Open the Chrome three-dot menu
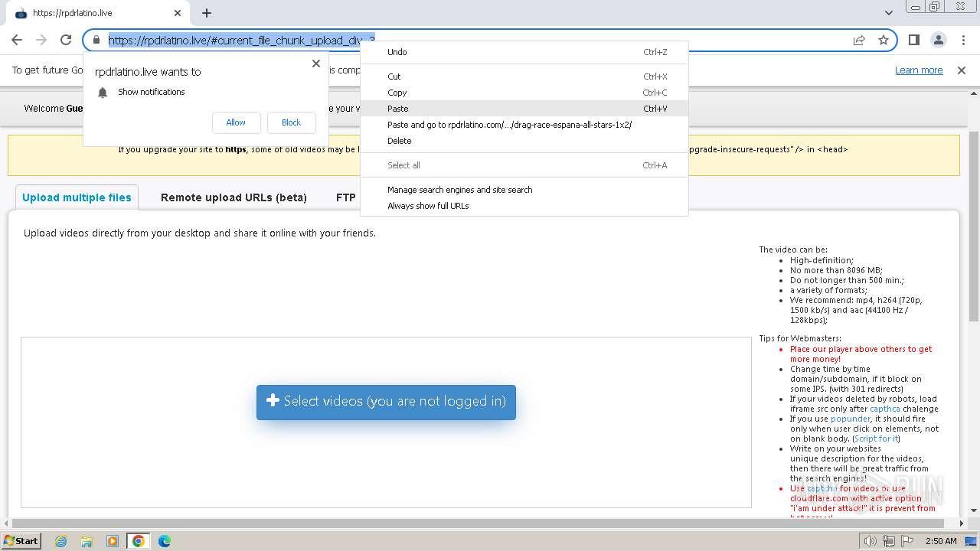 [962, 40]
